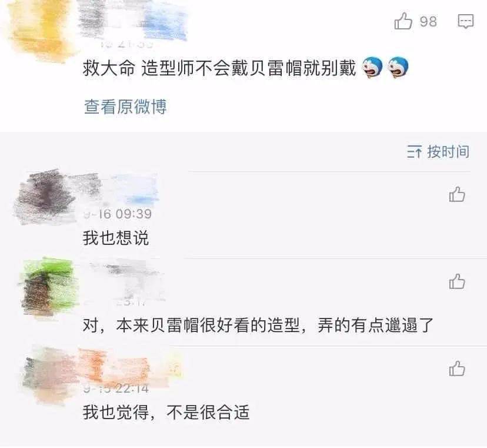Viewport: 487px width, 448px height.
Task: Tap the 98 like count number
Action: [428, 21]
